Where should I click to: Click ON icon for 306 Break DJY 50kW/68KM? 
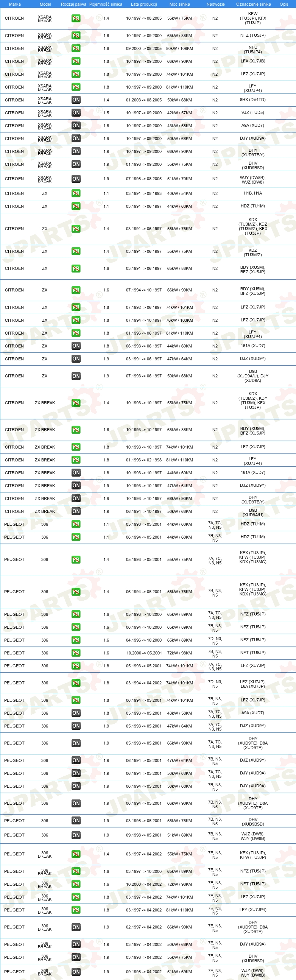(76, 945)
